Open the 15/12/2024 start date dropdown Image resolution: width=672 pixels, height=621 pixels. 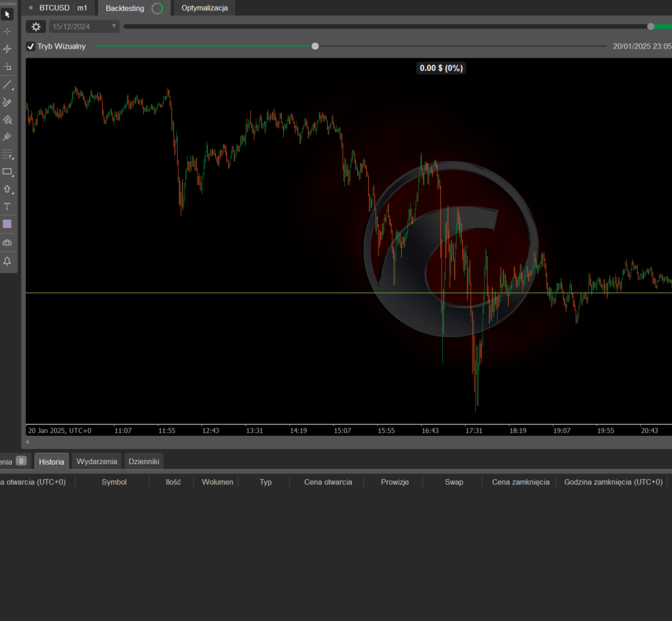coord(84,27)
